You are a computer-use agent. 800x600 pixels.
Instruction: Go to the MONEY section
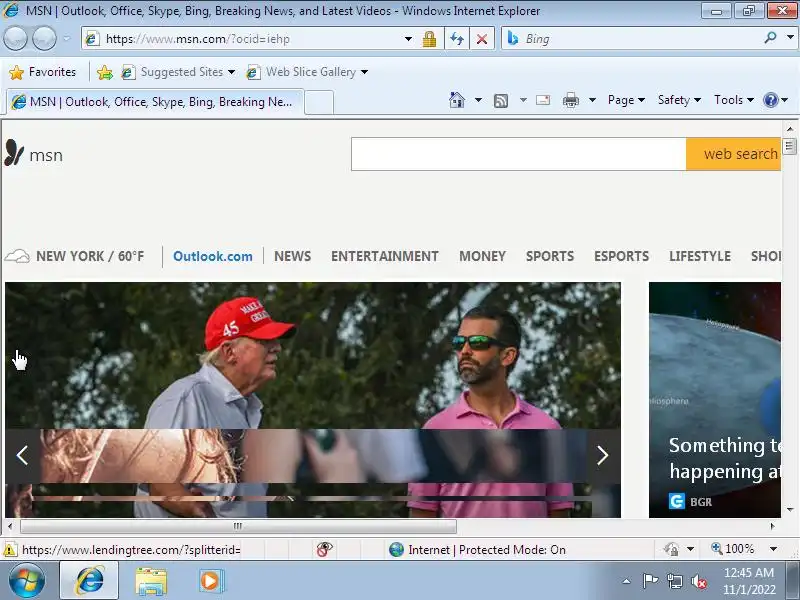[482, 256]
